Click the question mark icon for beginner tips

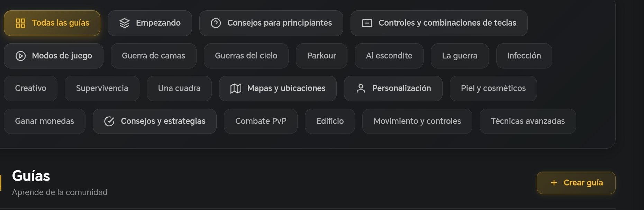tap(216, 23)
